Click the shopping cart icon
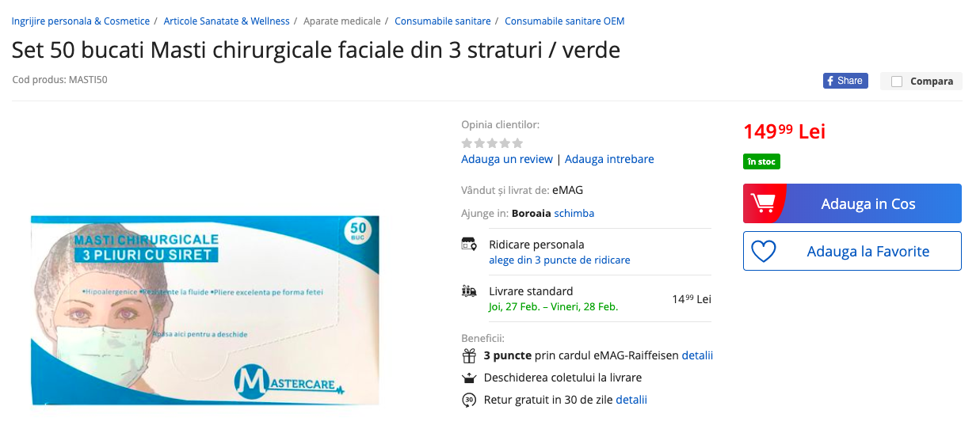 pos(763,203)
